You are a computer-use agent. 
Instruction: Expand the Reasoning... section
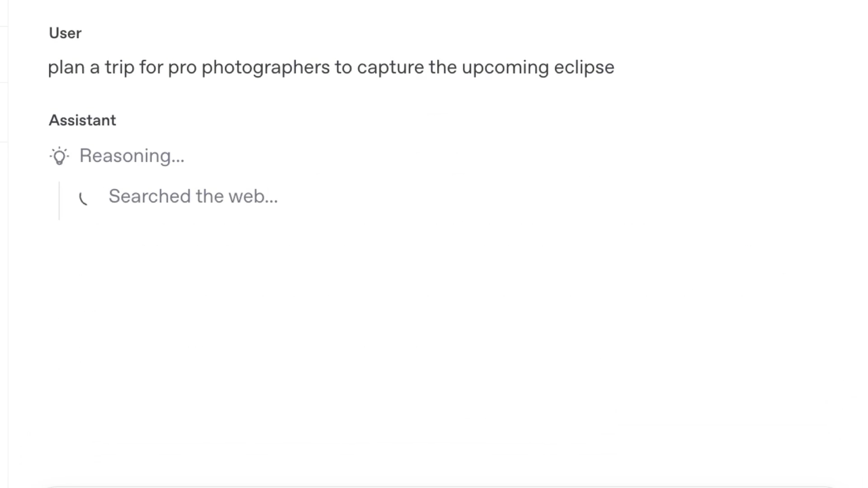(132, 156)
